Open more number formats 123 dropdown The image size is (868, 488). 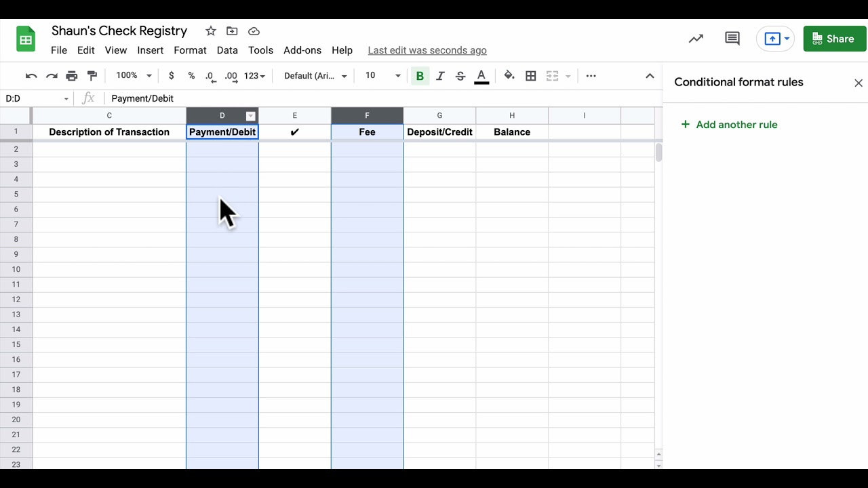255,76
